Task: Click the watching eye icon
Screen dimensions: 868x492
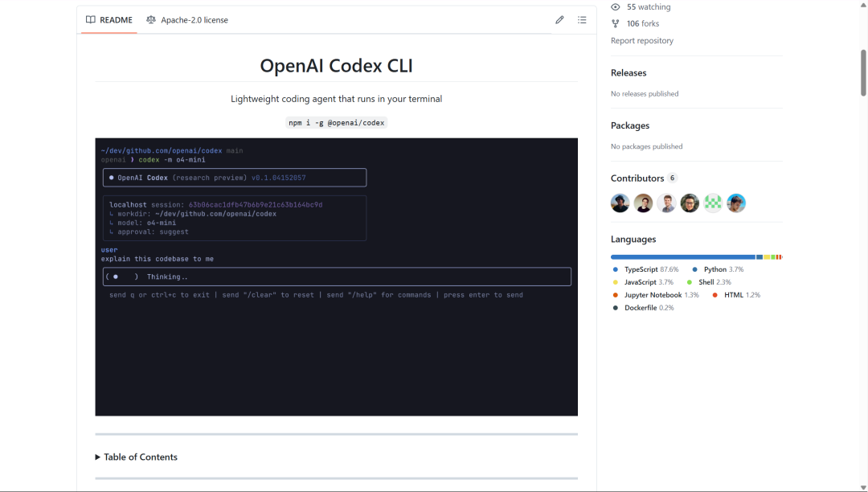Action: [615, 6]
